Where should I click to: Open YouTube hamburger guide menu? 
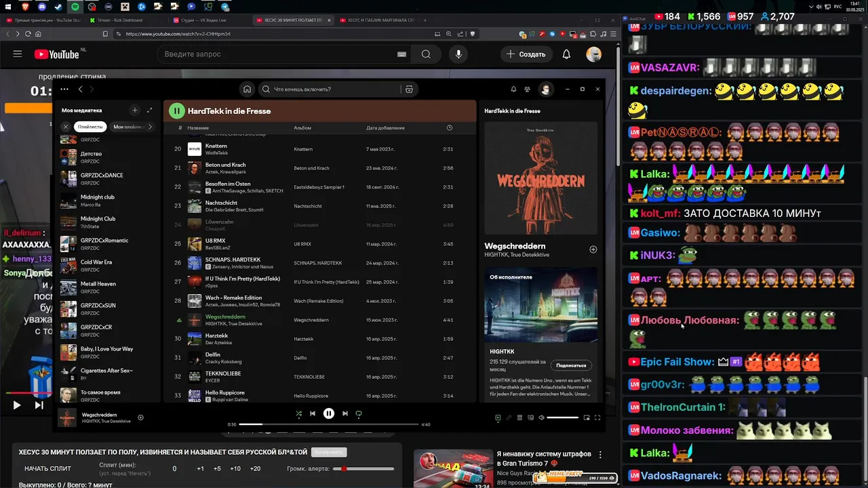coord(18,54)
